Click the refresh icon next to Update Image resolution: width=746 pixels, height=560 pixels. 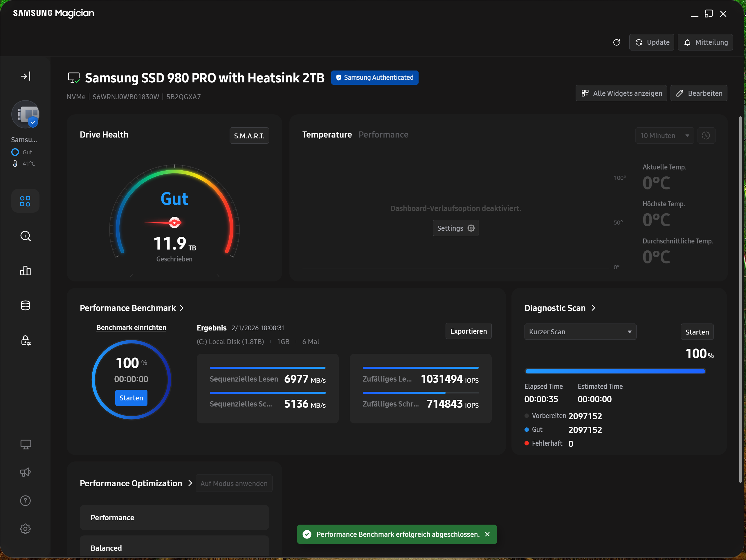617,42
